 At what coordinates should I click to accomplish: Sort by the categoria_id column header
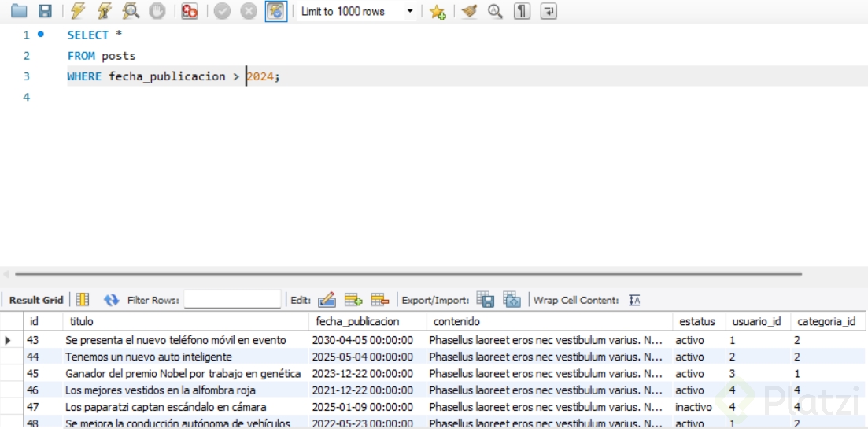828,321
